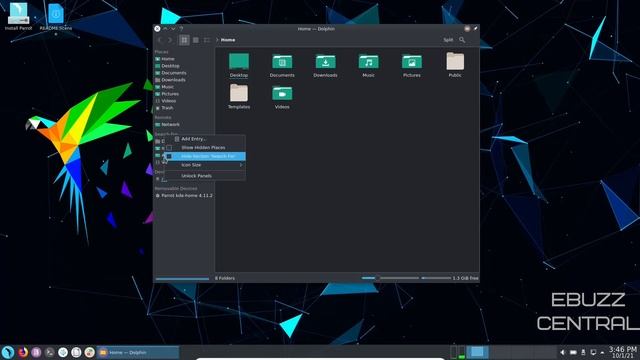This screenshot has width=640, height=360.
Task: Go back with the Dolphin back arrow
Action: 160,40
